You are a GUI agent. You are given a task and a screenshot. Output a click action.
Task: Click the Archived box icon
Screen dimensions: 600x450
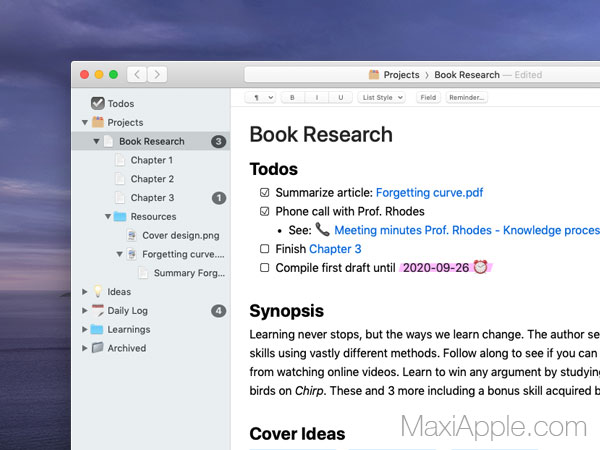98,348
